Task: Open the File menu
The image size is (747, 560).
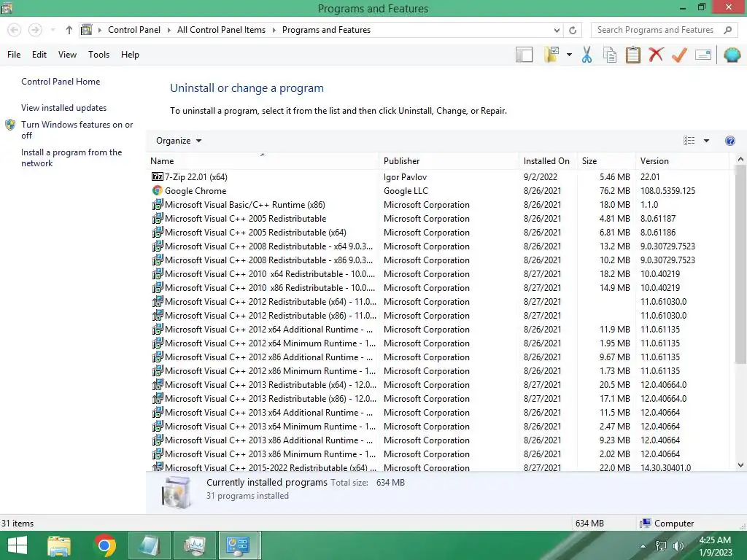Action: pos(14,55)
